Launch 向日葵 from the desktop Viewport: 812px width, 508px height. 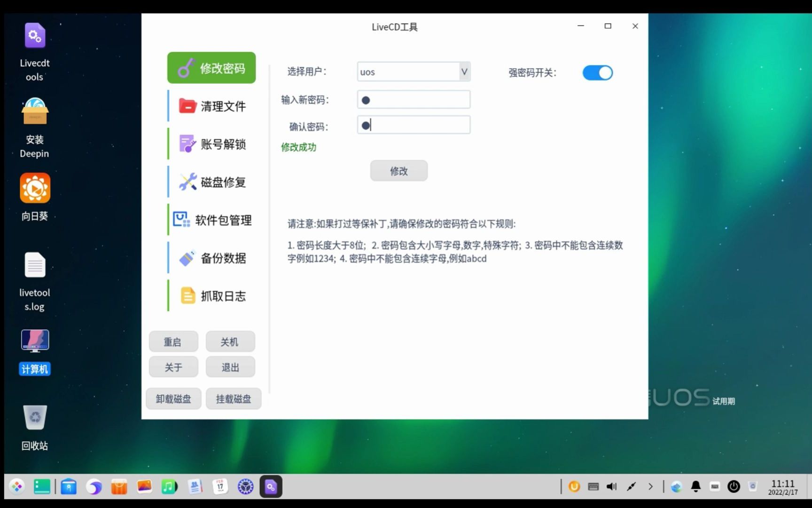click(34, 187)
